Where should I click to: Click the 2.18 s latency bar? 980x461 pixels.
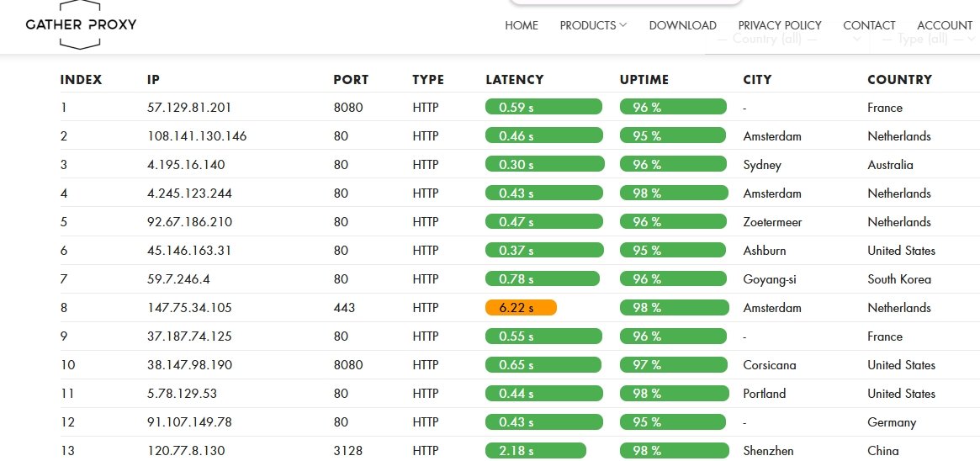coord(536,450)
